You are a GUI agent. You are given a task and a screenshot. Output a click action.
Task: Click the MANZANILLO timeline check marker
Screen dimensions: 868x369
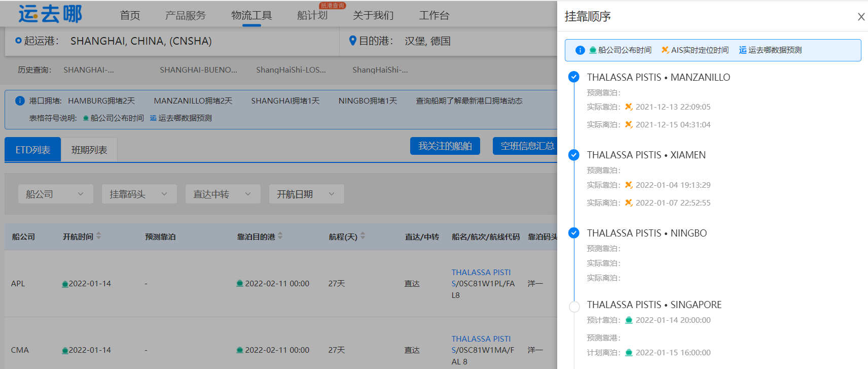click(x=574, y=77)
